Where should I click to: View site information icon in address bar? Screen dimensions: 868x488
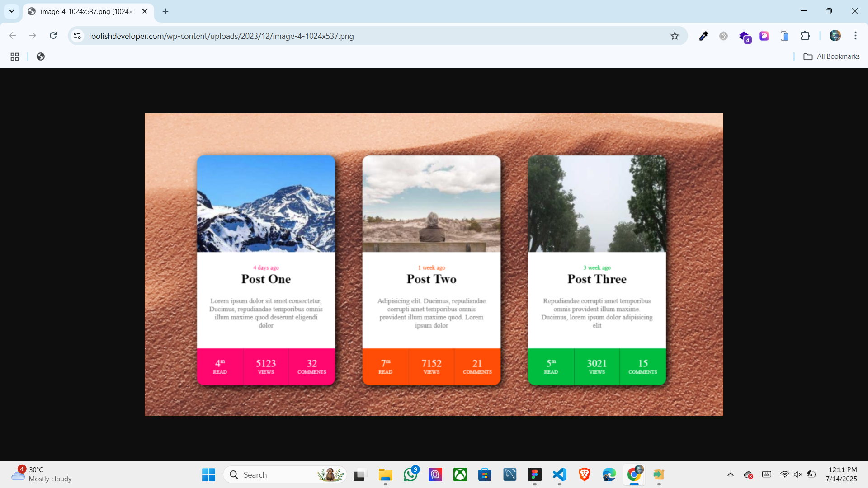tap(77, 36)
